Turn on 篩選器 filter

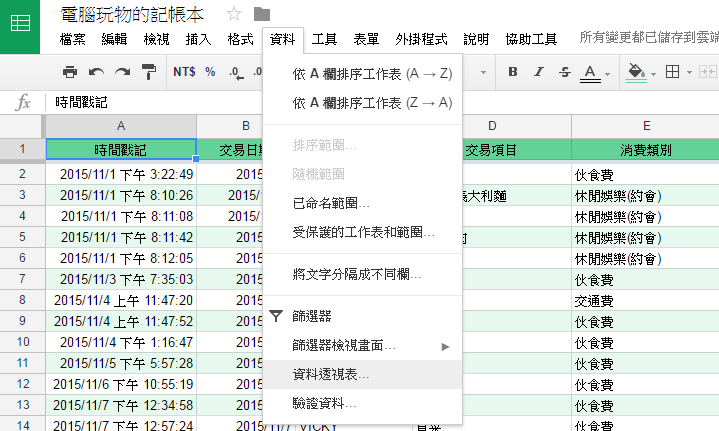click(363, 316)
